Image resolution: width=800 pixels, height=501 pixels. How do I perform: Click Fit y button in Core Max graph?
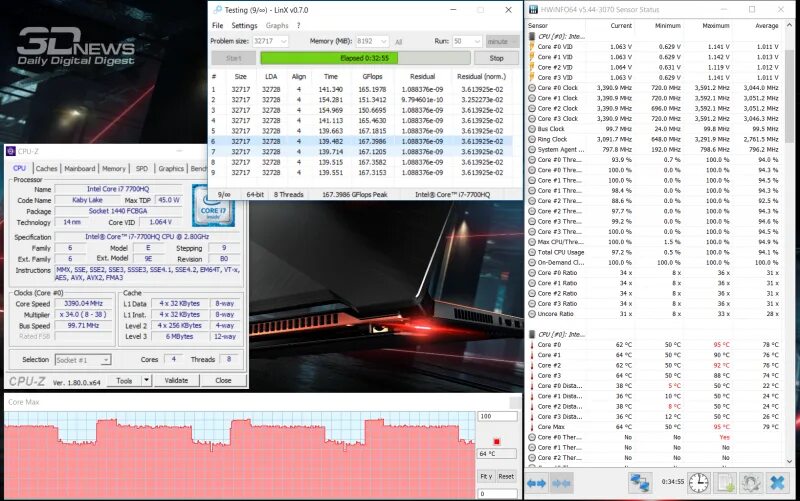click(x=486, y=477)
